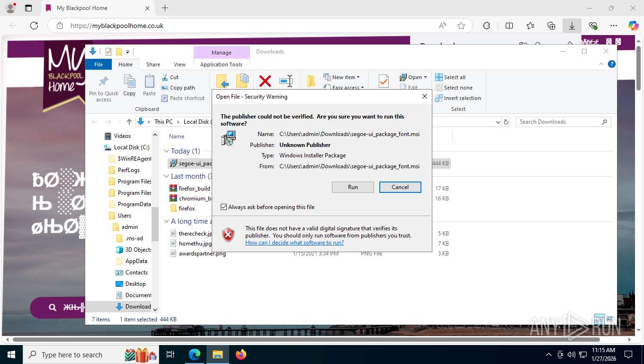The width and height of the screenshot is (644, 364).
Task: Click Select all in the ribbon
Action: tap(450, 77)
